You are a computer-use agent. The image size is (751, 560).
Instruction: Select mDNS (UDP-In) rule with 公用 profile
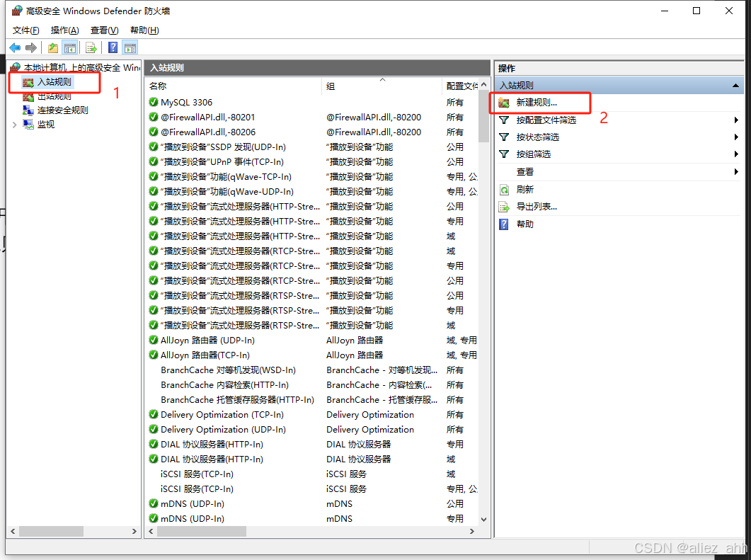192,503
